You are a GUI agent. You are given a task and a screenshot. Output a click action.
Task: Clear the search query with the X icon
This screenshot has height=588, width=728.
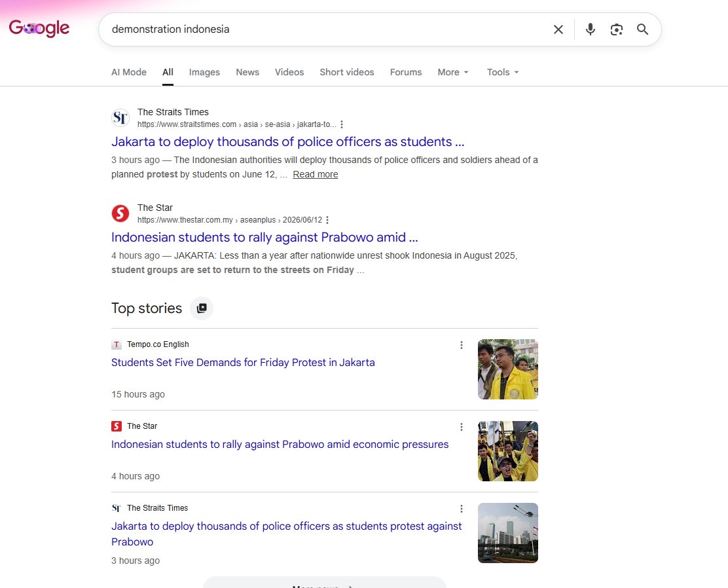[558, 29]
